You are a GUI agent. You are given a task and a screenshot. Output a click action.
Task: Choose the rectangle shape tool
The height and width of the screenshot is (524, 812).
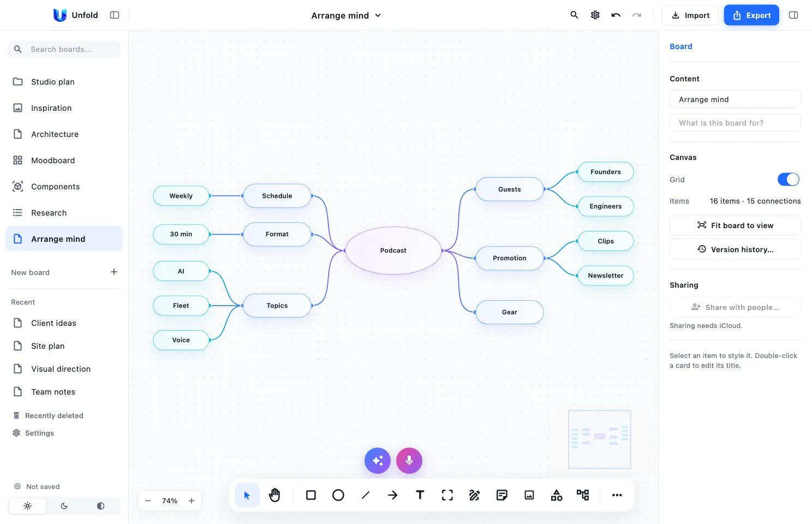coord(311,496)
